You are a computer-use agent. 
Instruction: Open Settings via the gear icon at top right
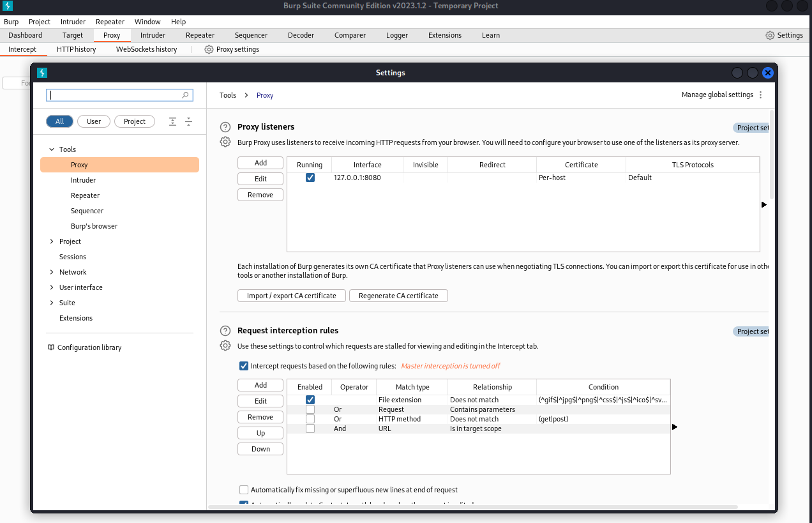pyautogui.click(x=770, y=35)
